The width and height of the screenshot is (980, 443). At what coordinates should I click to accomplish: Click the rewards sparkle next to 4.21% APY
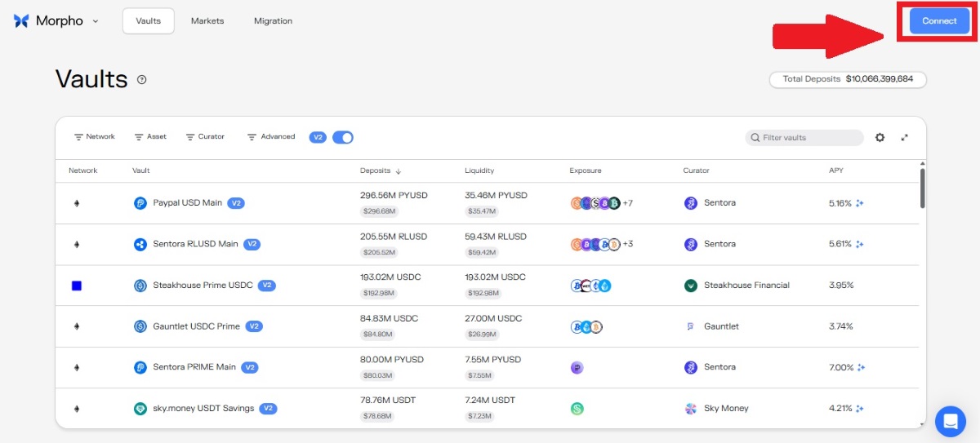[x=860, y=408]
